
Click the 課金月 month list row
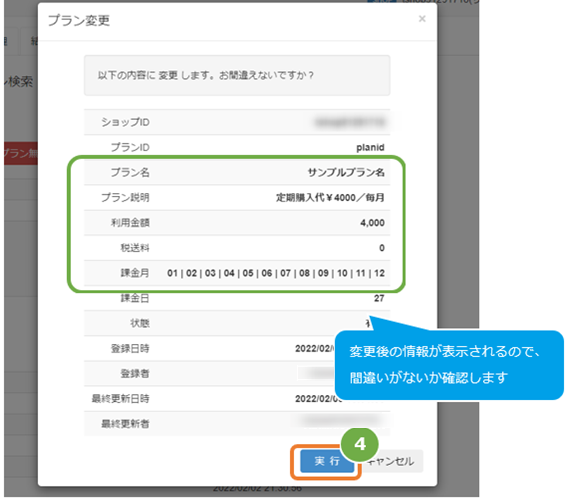(237, 273)
